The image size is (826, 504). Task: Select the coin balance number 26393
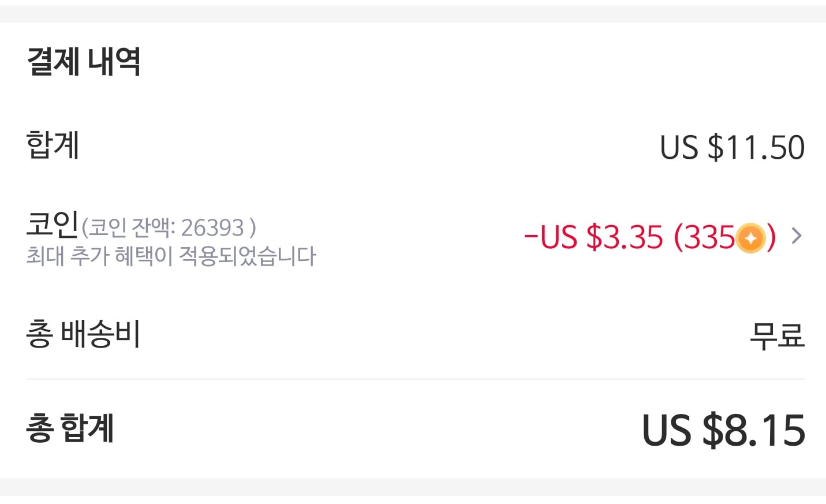(x=212, y=228)
